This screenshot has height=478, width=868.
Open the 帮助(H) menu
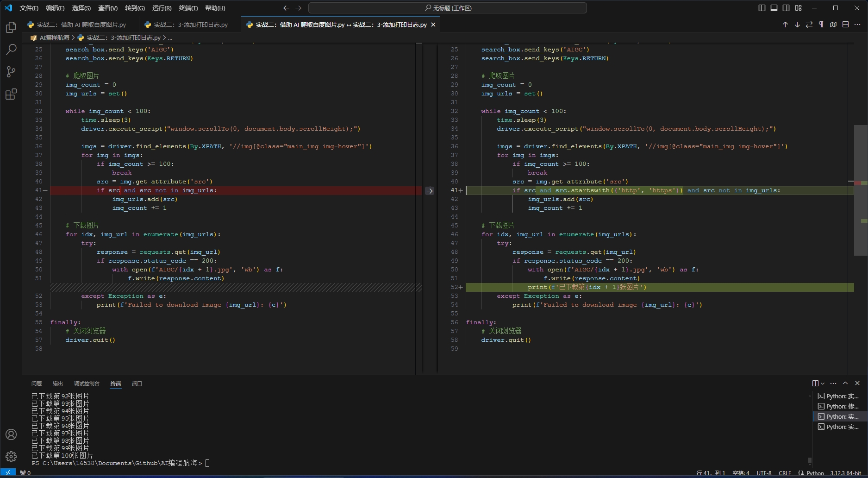tap(215, 8)
